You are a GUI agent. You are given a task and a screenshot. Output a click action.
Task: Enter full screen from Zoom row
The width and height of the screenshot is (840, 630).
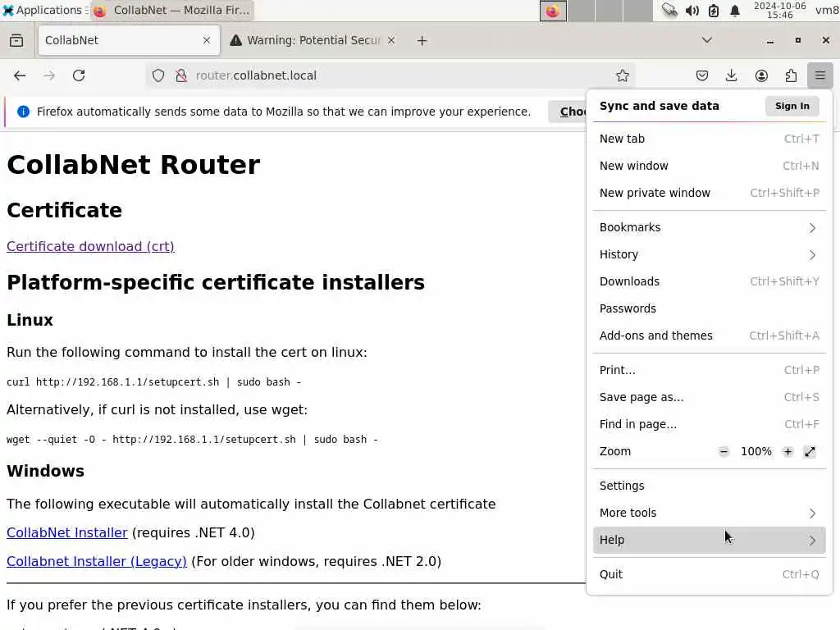[x=810, y=452]
